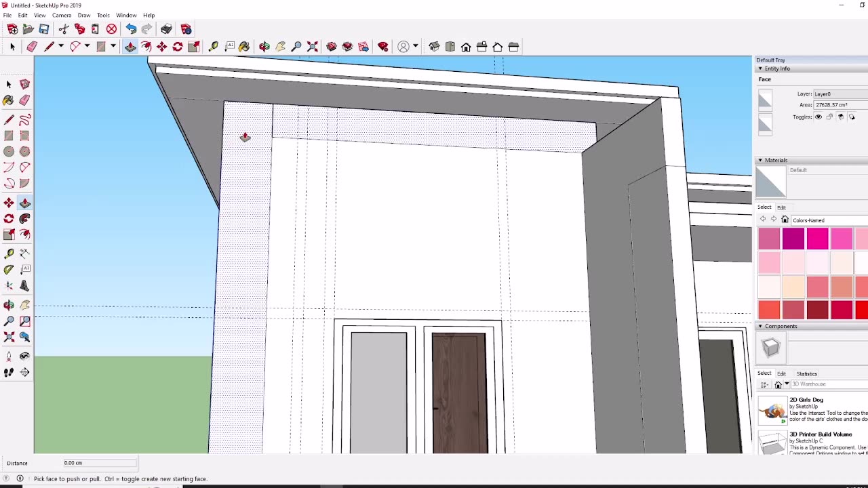Click the Default material preview thumbnail
This screenshot has width=868, height=488.
coord(771,182)
